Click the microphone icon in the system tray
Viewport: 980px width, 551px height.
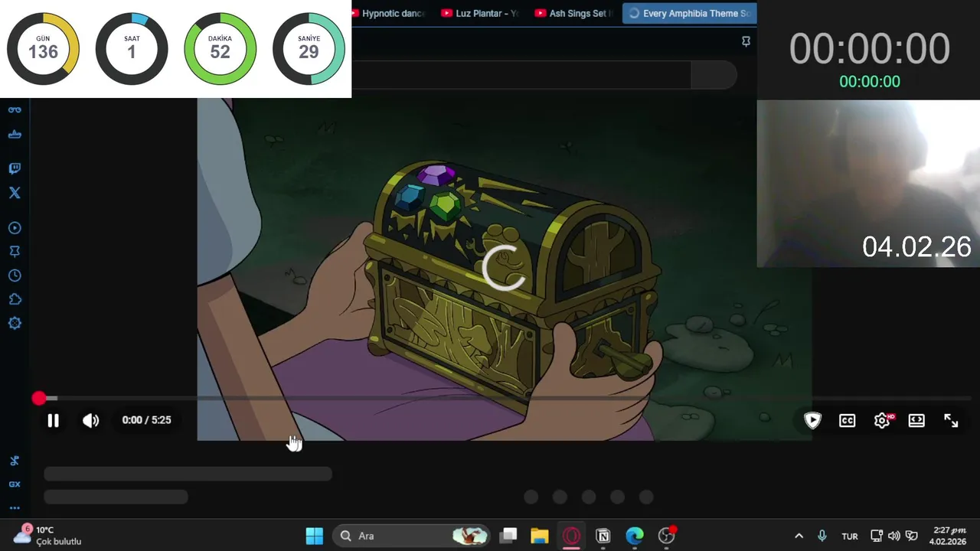822,536
